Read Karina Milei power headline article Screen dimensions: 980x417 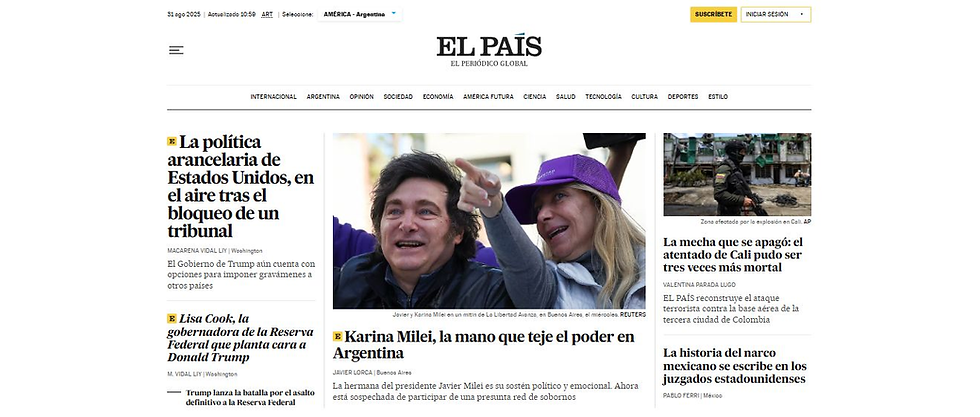click(483, 345)
